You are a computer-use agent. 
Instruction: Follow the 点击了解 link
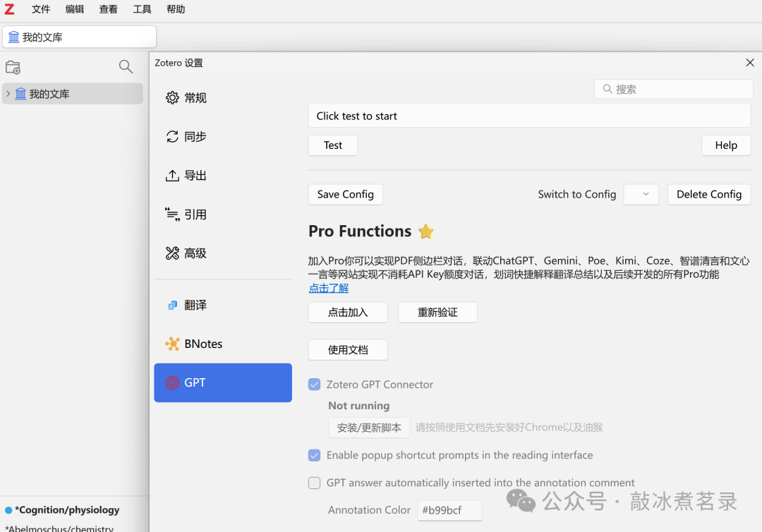tap(329, 288)
